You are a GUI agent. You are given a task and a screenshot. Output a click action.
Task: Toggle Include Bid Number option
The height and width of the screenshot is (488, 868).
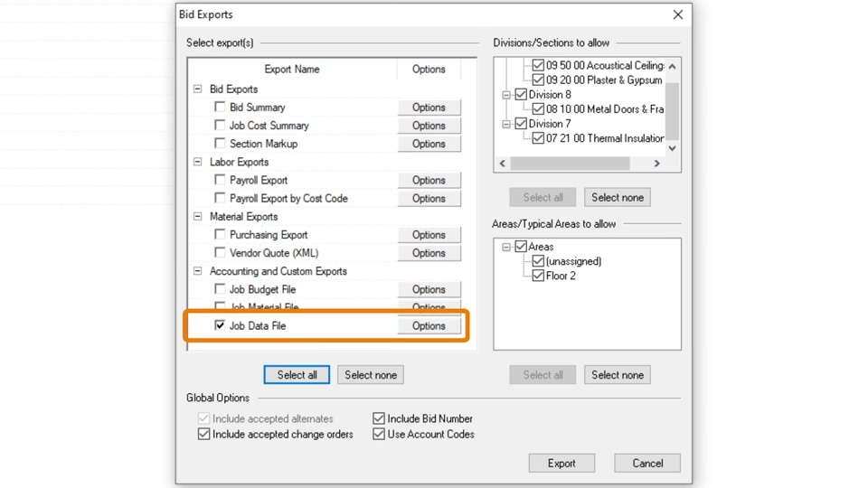tap(379, 419)
